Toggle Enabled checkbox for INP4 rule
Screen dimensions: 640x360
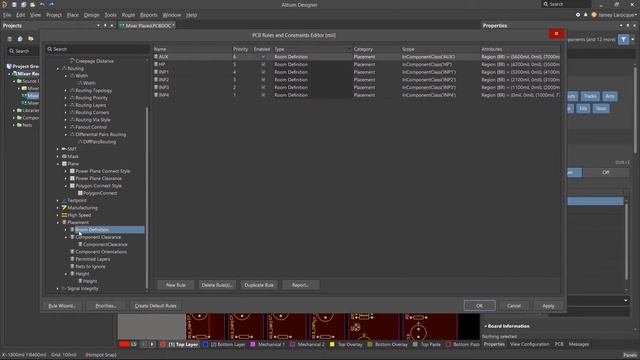tap(263, 95)
